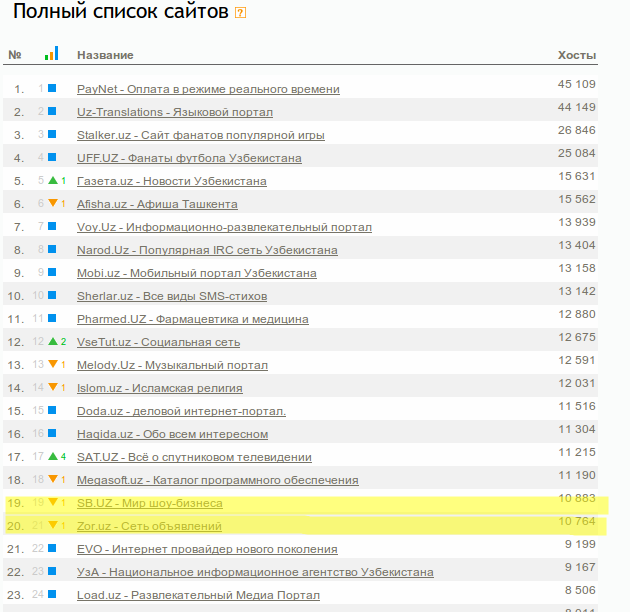Open Islom.uz religion site link
Screen dimensions: 630x612
[160, 388]
